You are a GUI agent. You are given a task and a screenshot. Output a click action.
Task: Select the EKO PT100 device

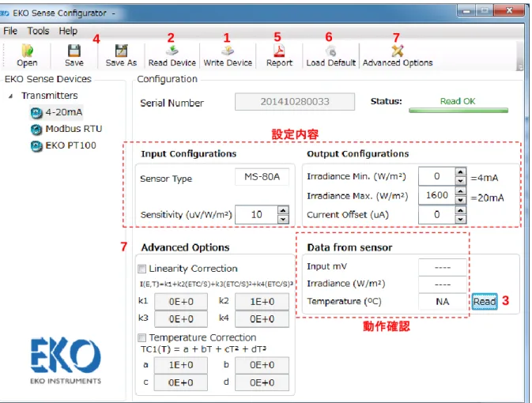70,145
